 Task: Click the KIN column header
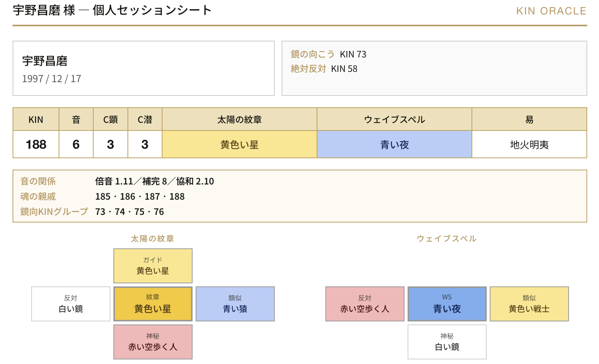[x=36, y=119]
